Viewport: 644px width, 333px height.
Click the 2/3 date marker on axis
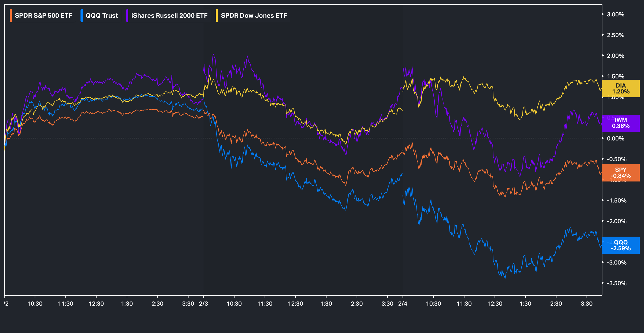point(203,303)
